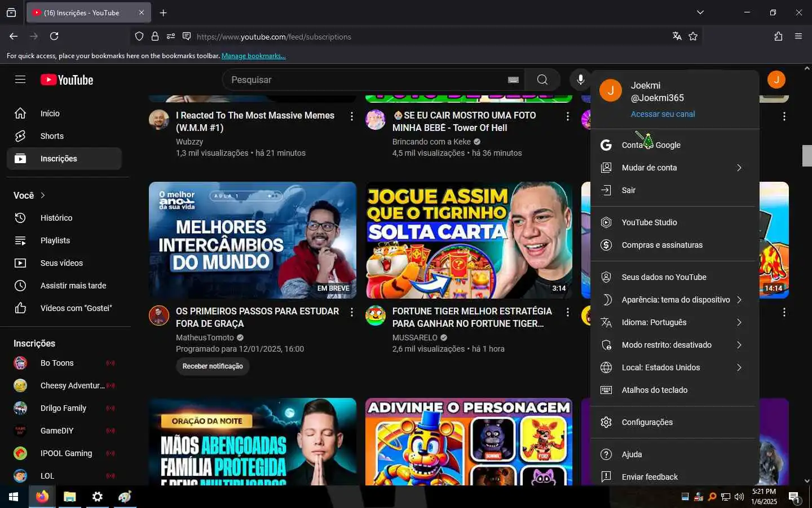Open YouTube Studio from account menu
The width and height of the screenshot is (812, 508).
tap(672, 222)
